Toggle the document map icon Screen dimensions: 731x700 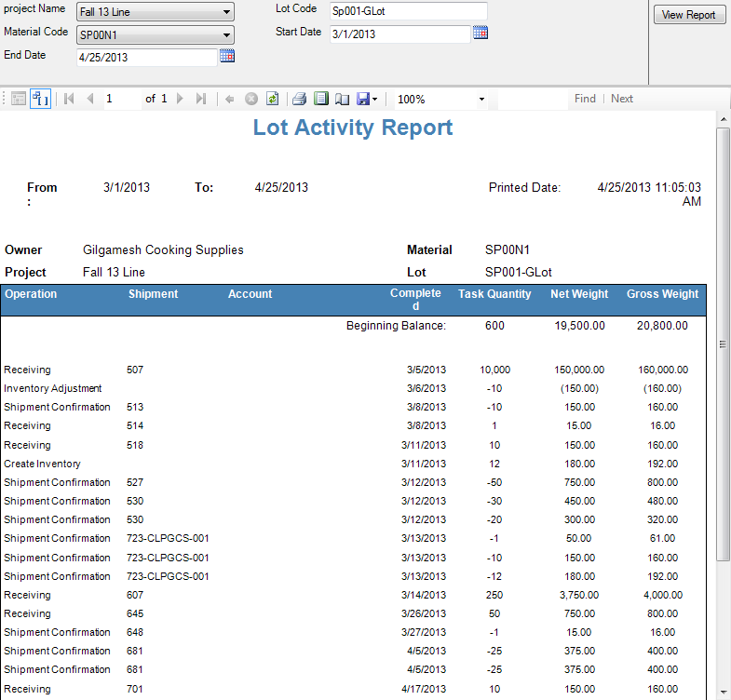pyautogui.click(x=19, y=99)
